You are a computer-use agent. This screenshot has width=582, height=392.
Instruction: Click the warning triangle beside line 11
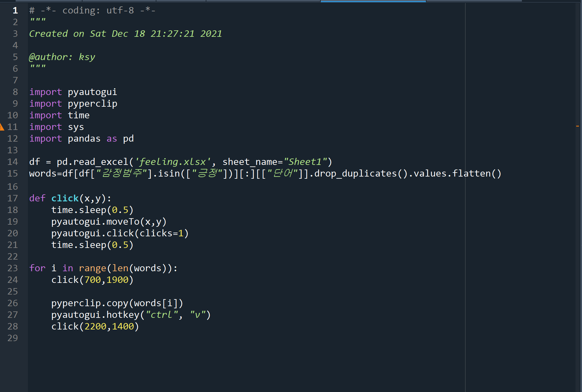tap(2, 127)
